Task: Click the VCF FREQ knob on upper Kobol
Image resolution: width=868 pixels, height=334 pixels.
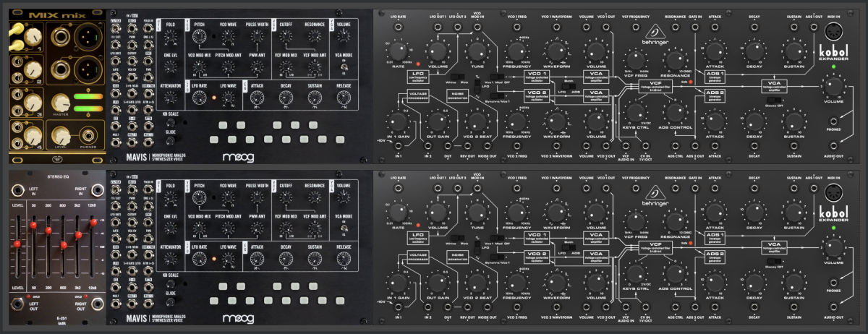Action: pyautogui.click(x=635, y=61)
